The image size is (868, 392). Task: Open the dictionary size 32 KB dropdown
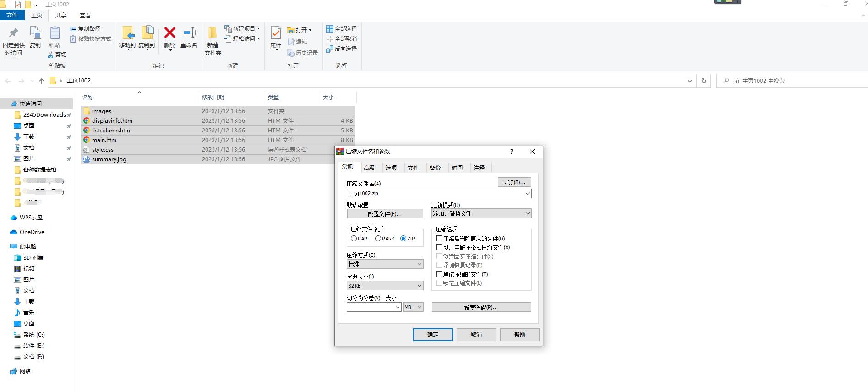pyautogui.click(x=385, y=286)
